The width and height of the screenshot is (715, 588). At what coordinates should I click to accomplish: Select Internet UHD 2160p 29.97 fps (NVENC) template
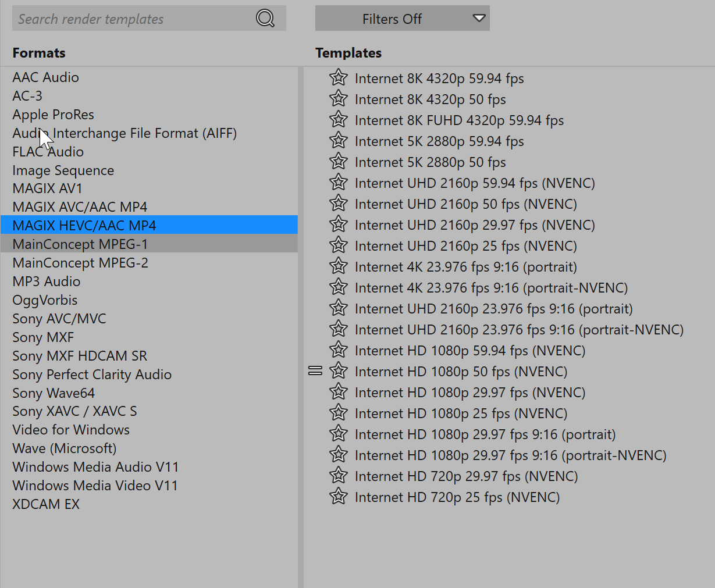(475, 225)
